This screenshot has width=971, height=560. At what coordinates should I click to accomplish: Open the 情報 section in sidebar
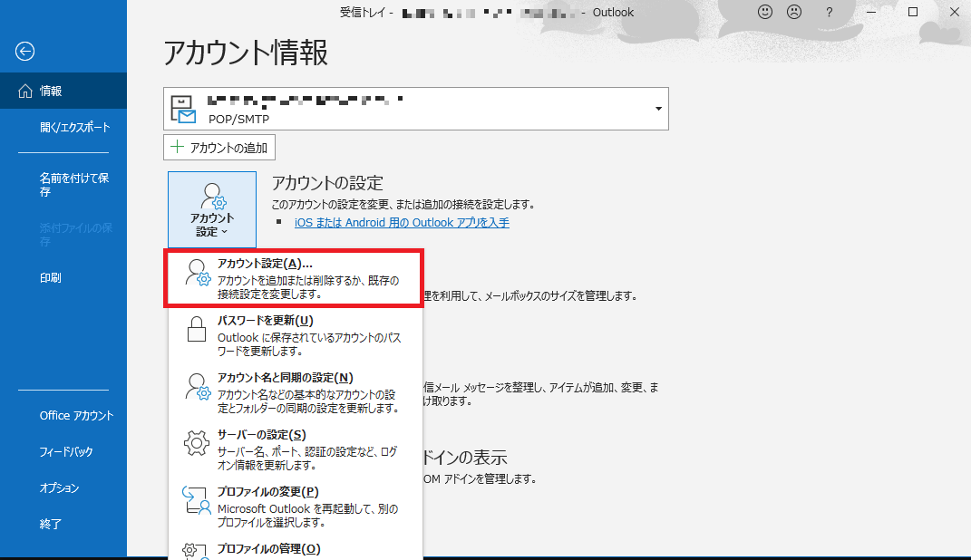point(63,91)
